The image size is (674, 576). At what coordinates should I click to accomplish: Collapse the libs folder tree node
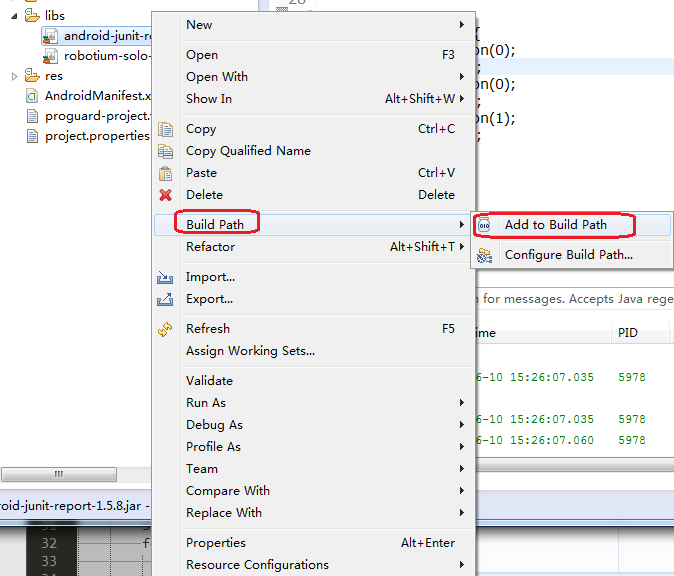[x=14, y=16]
